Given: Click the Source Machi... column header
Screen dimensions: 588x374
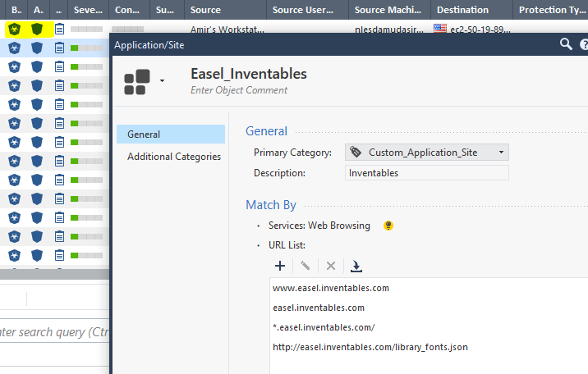Looking at the screenshot, I should point(389,10).
